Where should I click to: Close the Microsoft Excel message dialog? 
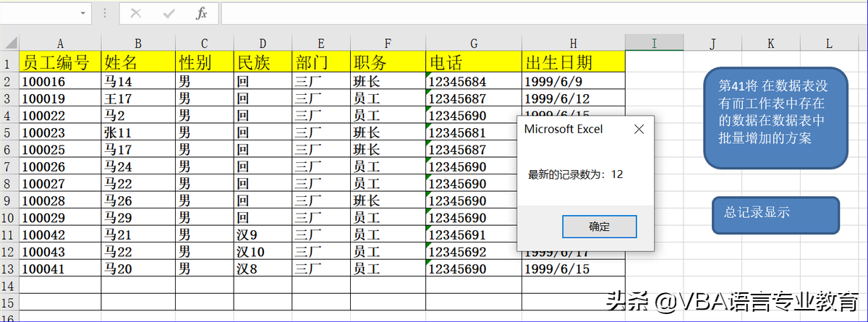(638, 130)
